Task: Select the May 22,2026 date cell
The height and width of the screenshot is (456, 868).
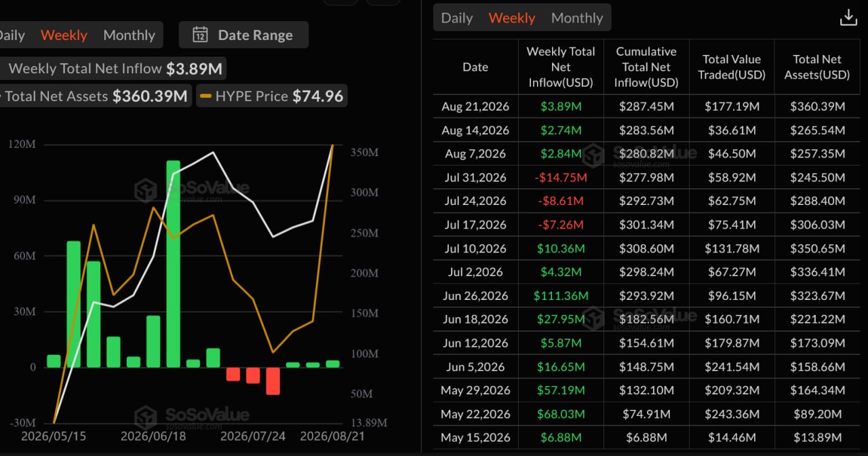Action: [x=475, y=414]
